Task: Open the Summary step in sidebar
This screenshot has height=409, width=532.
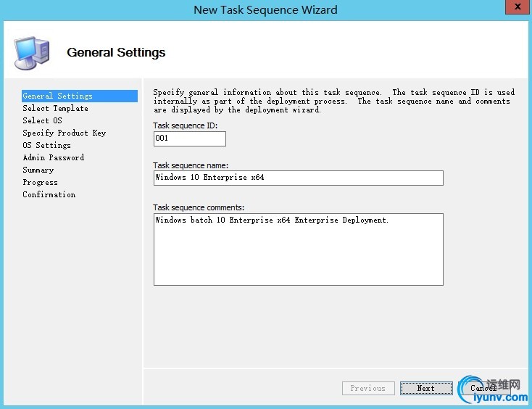Action: 38,170
